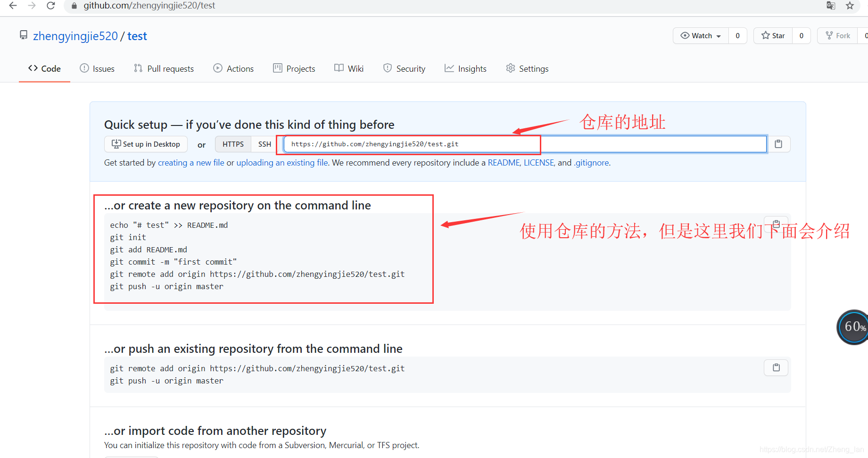
Task: Click the Watch count 0
Action: (x=737, y=35)
